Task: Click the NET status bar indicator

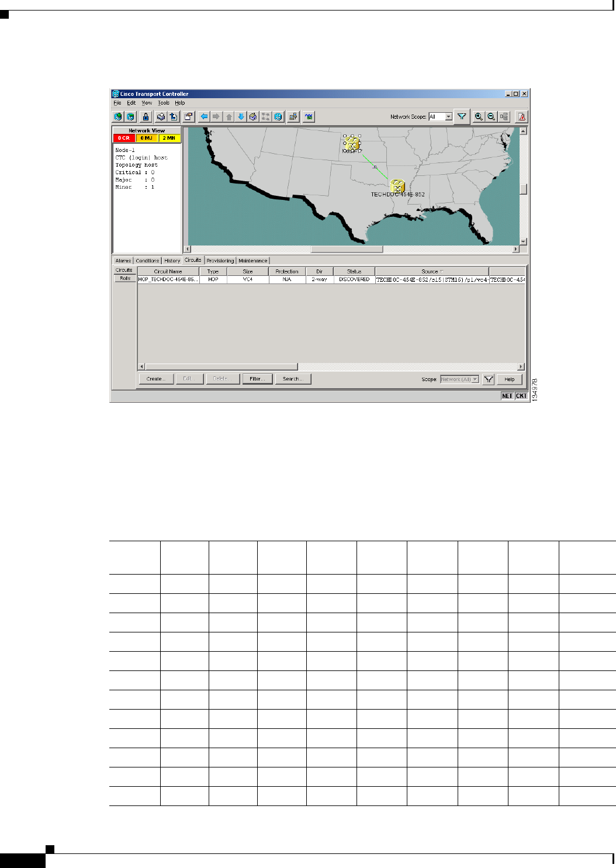Action: [x=507, y=396]
